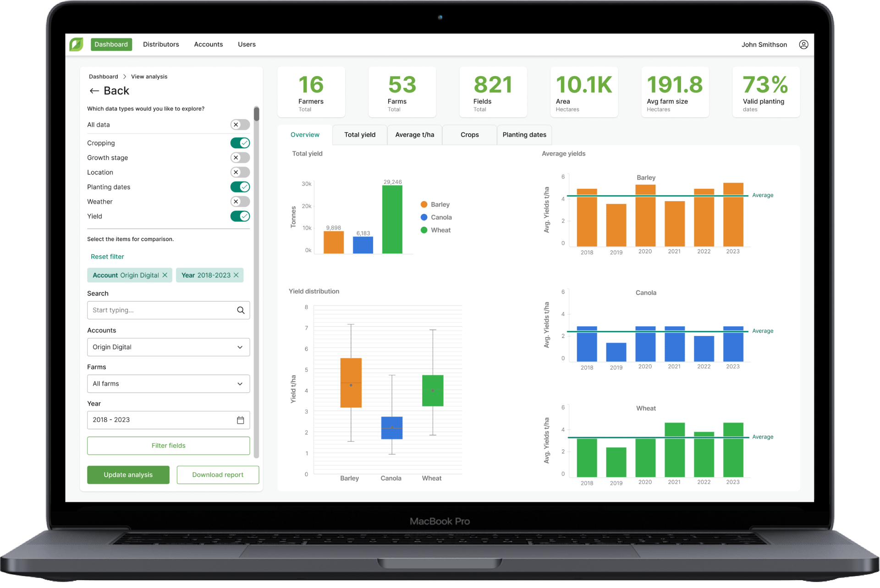Click the back arrow icon to go back
The image size is (880, 588).
pyautogui.click(x=92, y=92)
